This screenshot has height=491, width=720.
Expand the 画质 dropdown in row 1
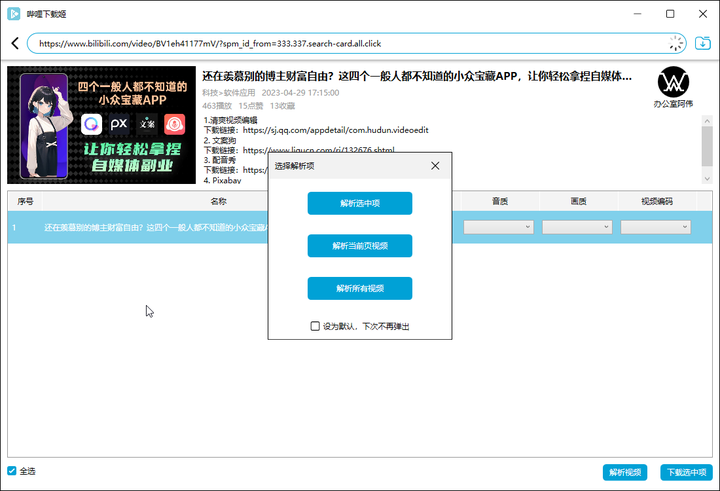[x=577, y=227]
